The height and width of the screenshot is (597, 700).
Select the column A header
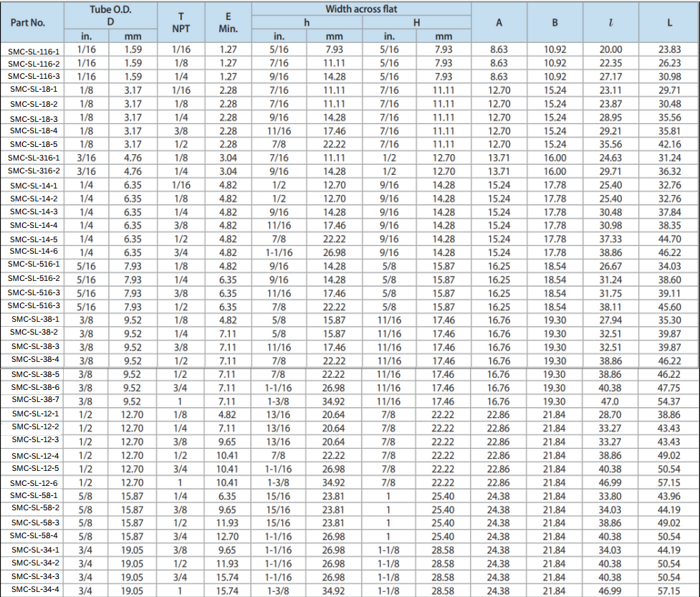coord(499,22)
